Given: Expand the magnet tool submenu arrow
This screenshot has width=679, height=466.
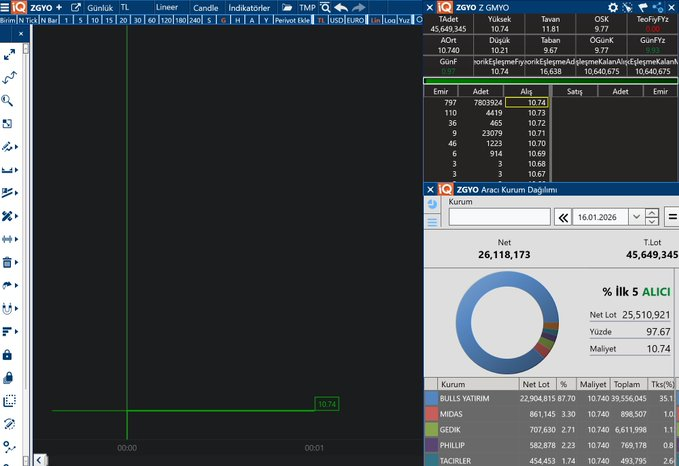Looking at the screenshot, I should [16, 308].
